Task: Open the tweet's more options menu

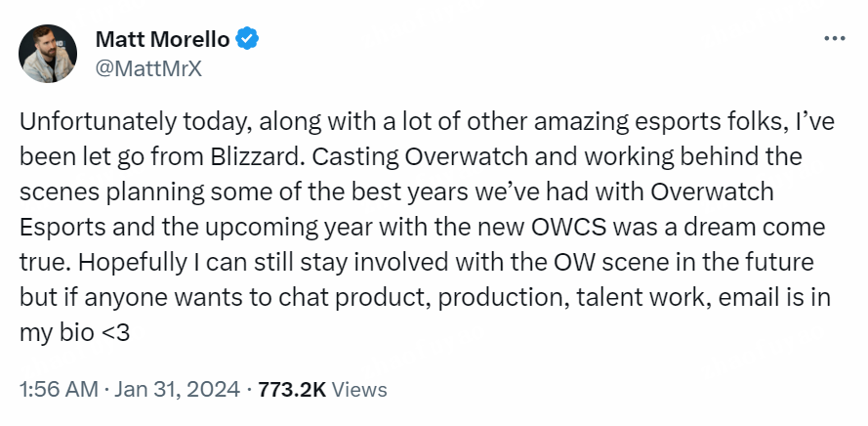Action: [x=834, y=39]
